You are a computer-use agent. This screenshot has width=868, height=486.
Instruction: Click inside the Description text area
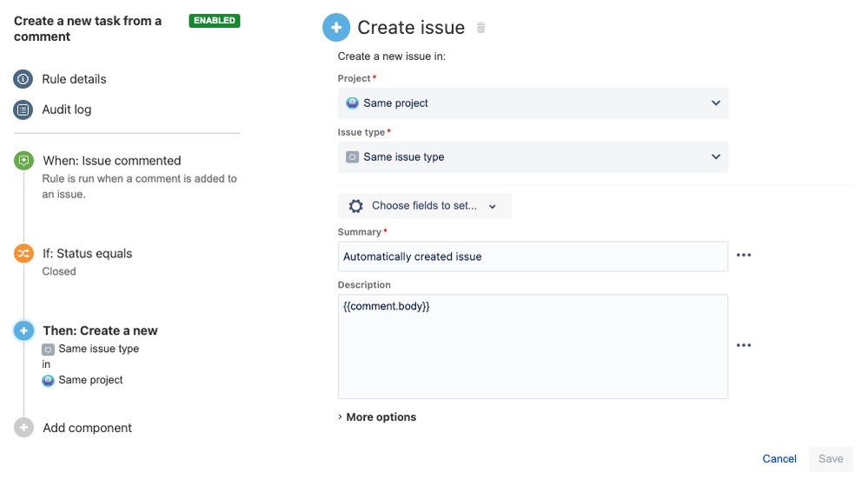tap(533, 347)
